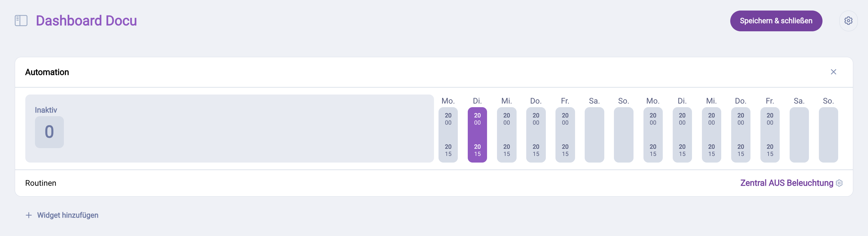Toggle the Mo. 20:00 schedule entry
This screenshot has height=236, width=868.
pos(448,119)
